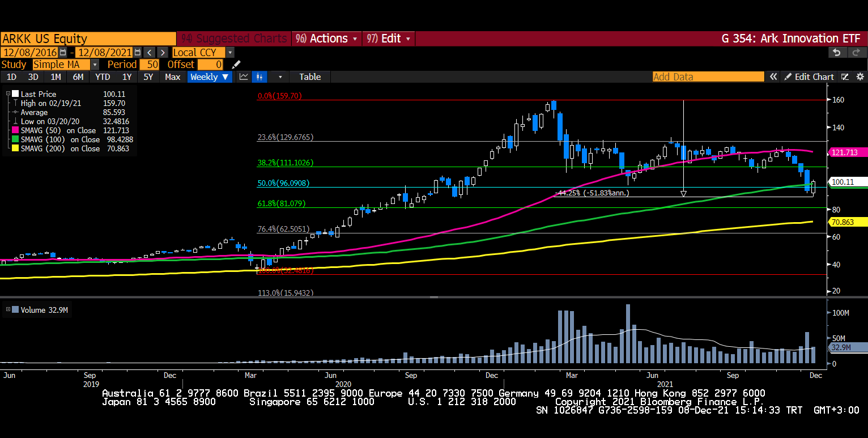868x438 pixels.
Task: Click the ARKK US Equity security field
Action: [x=88, y=39]
